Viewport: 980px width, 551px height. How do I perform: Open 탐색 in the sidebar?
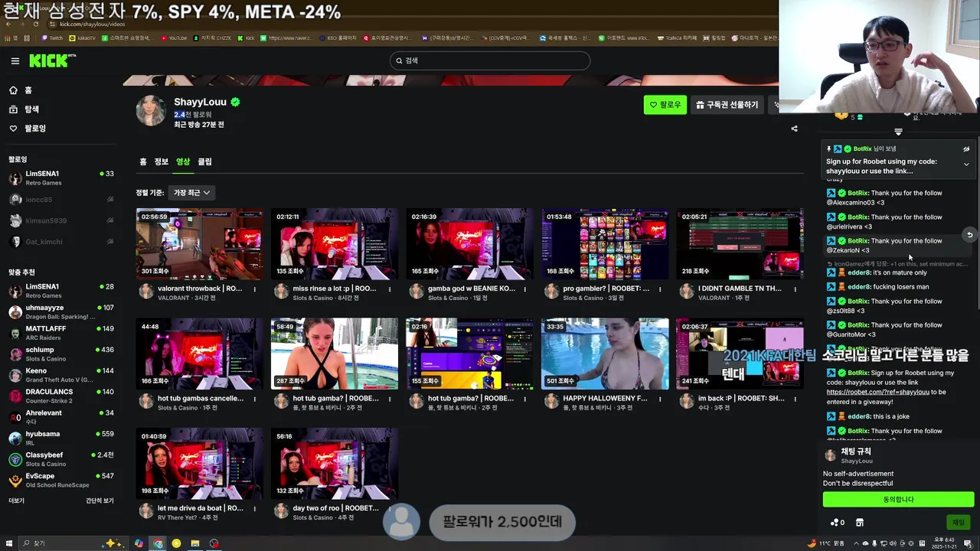click(24, 109)
